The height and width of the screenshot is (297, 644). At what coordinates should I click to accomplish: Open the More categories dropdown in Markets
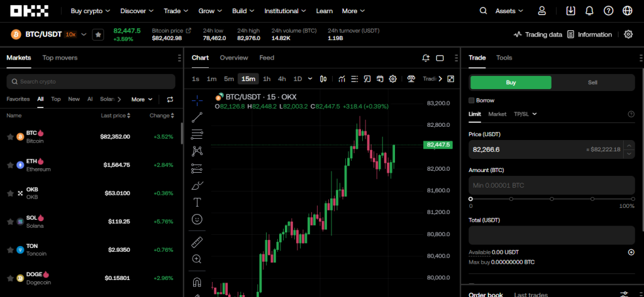142,99
